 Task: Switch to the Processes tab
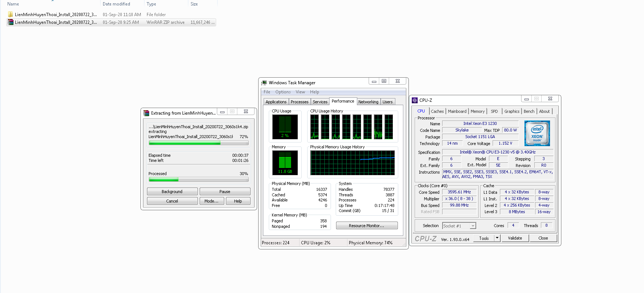pyautogui.click(x=300, y=102)
